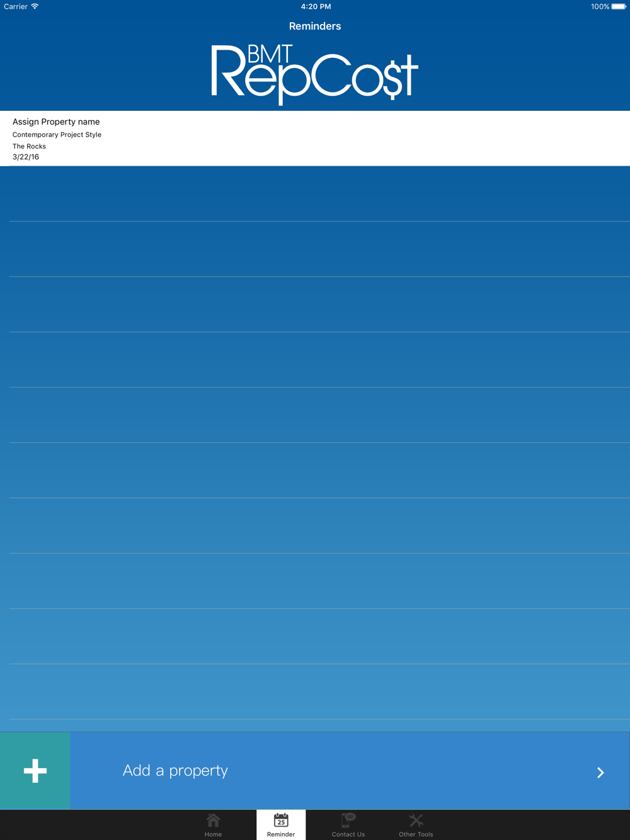Tap the 100% battery percentage
Viewport: 630px width, 840px height.
pos(600,6)
